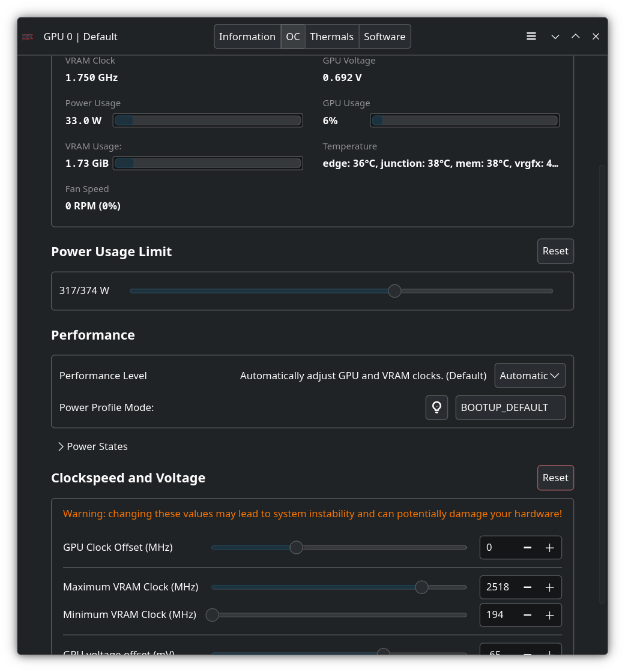The image size is (625, 672).
Task: Switch to the Thermals tab
Action: point(331,37)
